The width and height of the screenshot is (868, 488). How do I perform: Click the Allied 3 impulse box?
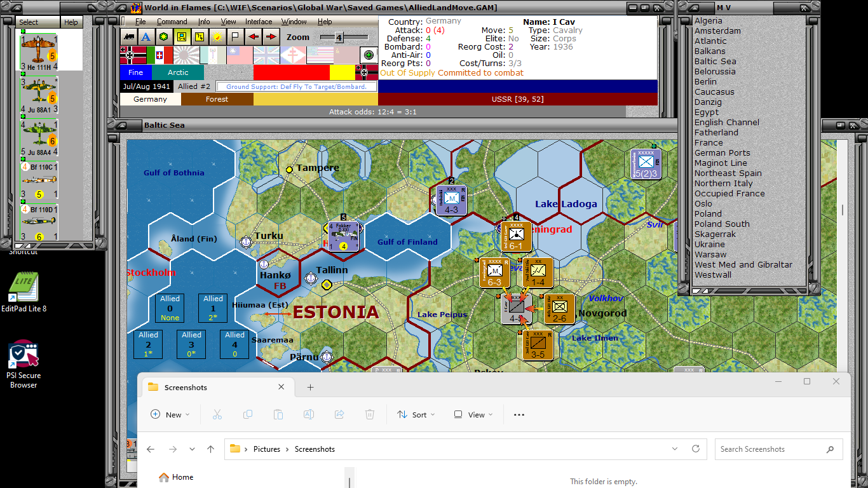click(x=191, y=344)
